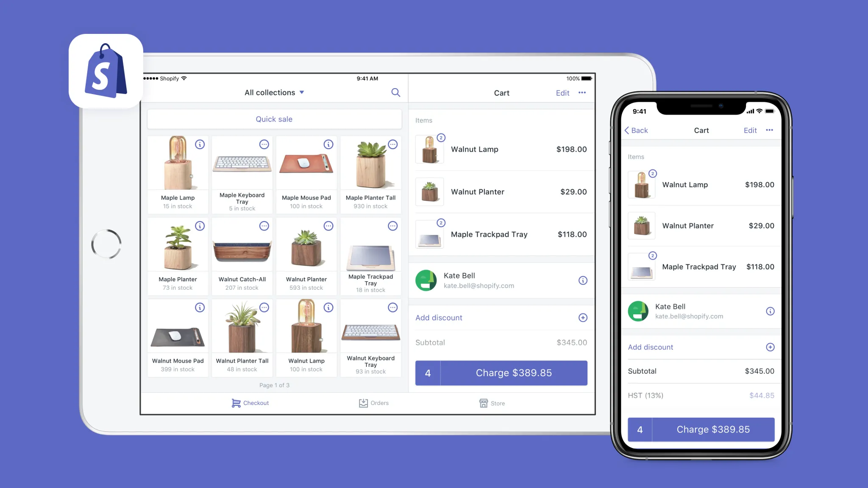868x488 pixels.
Task: Click the ellipsis icon on Walnut Catch-All
Action: pos(264,226)
